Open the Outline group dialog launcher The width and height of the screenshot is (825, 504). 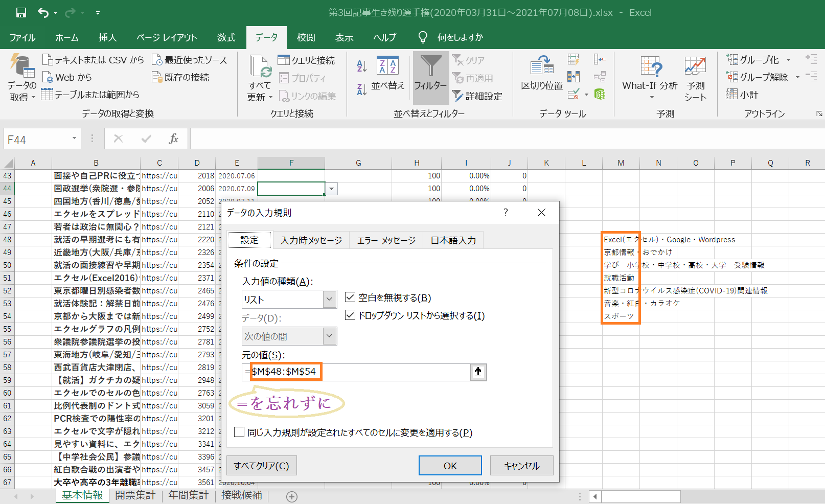click(x=819, y=113)
